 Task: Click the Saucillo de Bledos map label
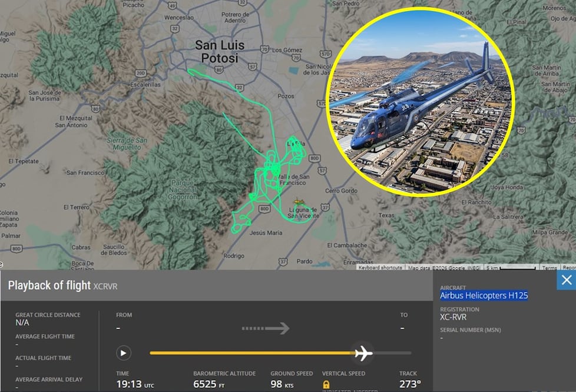tap(114, 250)
